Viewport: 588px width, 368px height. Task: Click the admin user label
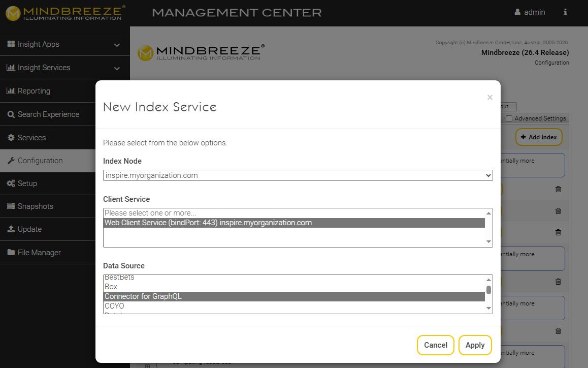click(534, 12)
